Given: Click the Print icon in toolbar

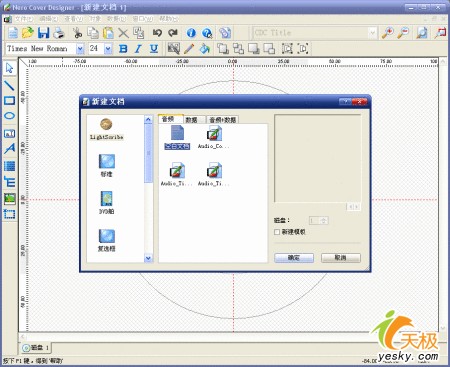Looking at the screenshot, I should [x=59, y=33].
